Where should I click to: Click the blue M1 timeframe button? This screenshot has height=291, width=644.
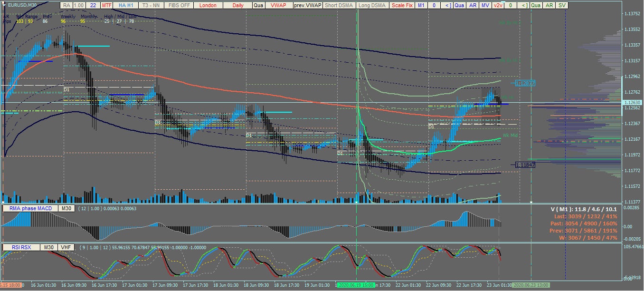pos(421,5)
